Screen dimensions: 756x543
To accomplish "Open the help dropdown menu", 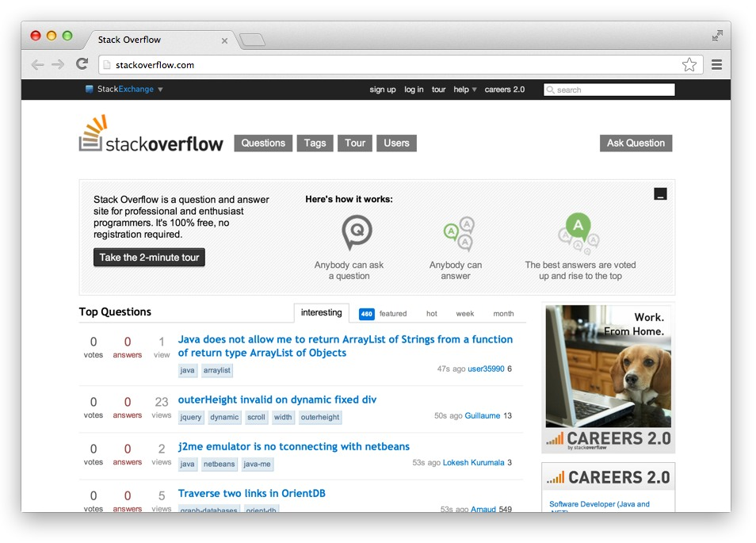I will (x=465, y=90).
